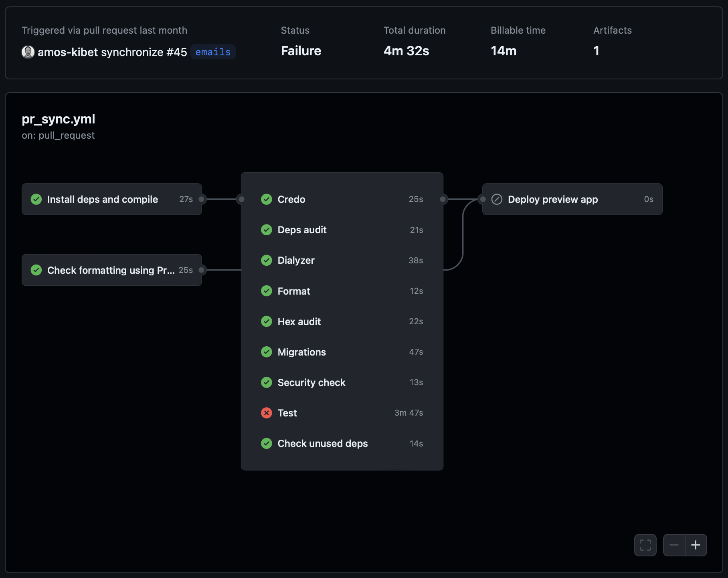728x578 pixels.
Task: Click the Format job entry
Action: 294,291
